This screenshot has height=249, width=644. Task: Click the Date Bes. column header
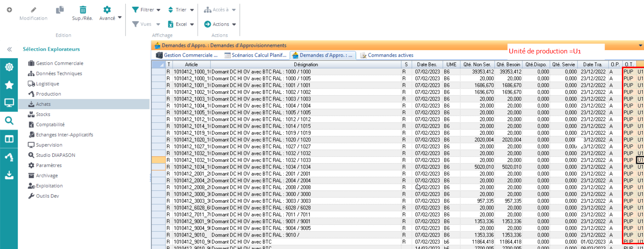427,64
